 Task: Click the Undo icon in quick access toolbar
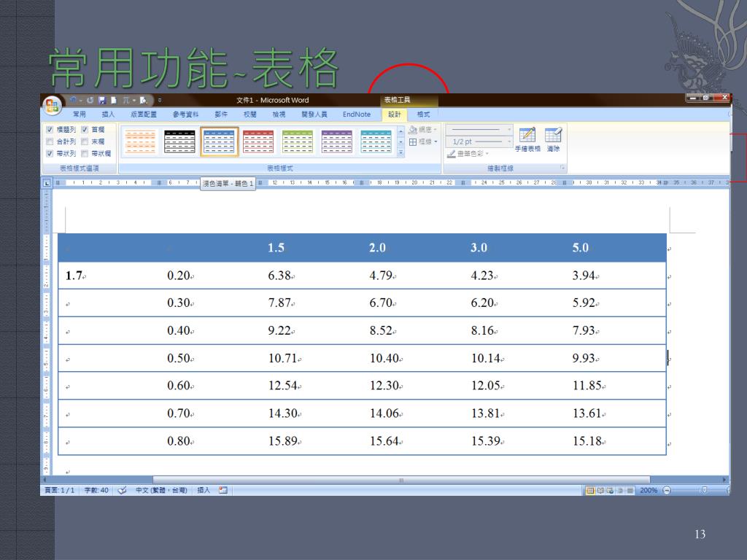coord(74,100)
